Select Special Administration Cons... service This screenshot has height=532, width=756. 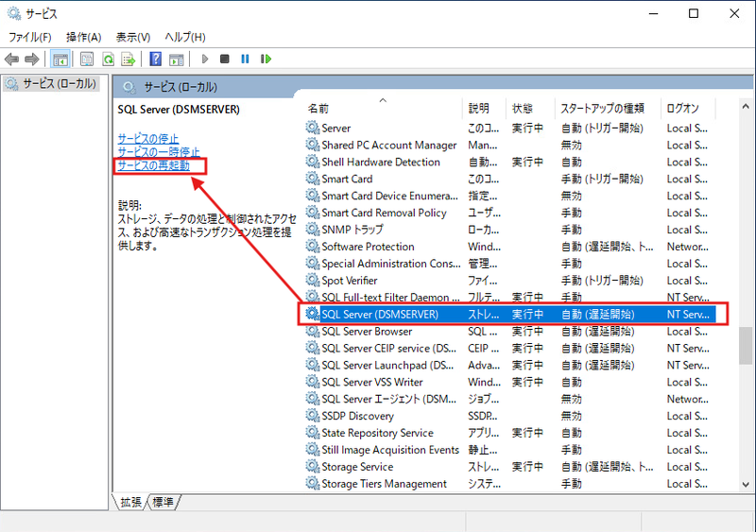point(510,264)
